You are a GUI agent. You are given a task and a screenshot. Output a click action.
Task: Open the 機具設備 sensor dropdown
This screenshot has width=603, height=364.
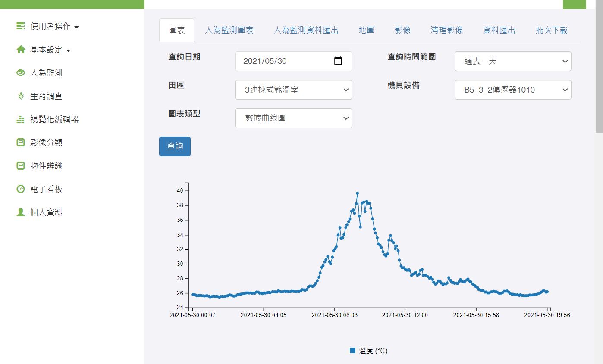coord(512,90)
